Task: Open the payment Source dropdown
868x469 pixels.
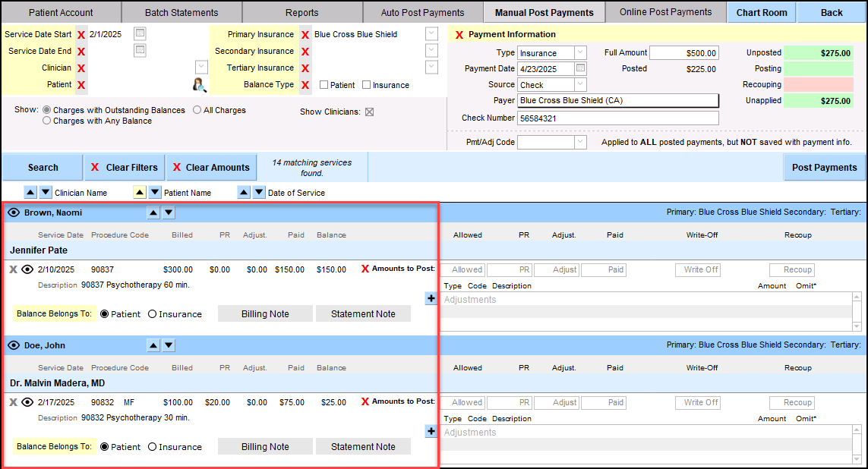Action: point(580,84)
